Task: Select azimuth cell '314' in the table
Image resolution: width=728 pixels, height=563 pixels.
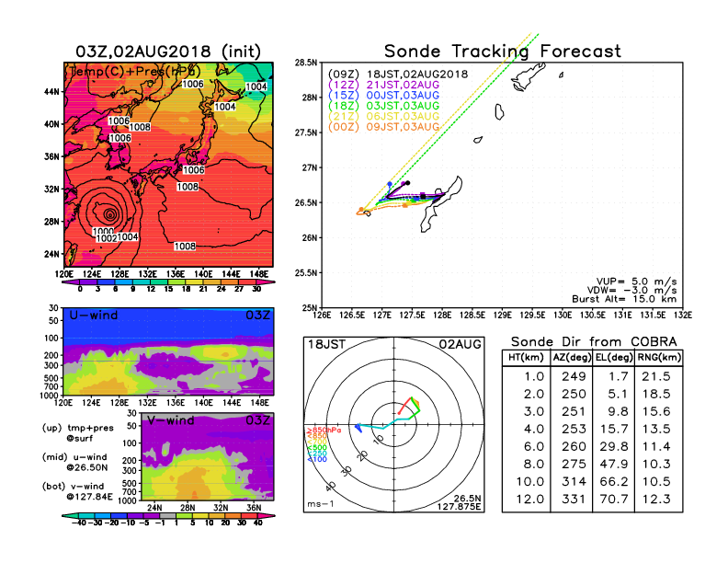Action: click(574, 482)
